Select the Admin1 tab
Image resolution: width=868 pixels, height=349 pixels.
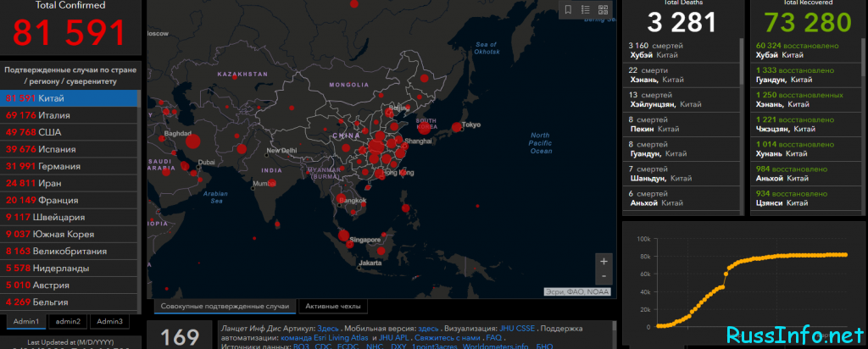point(26,321)
